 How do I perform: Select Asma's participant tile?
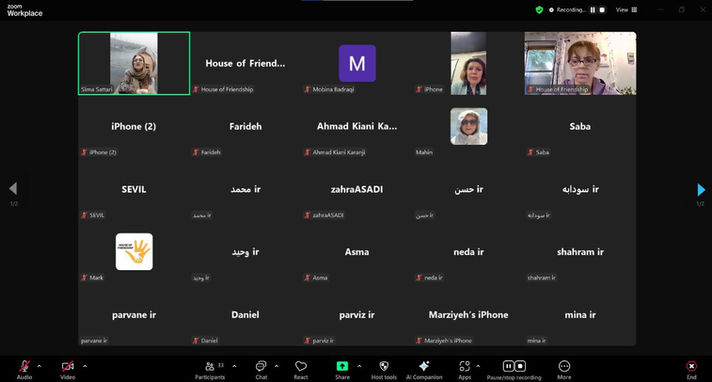(357, 252)
